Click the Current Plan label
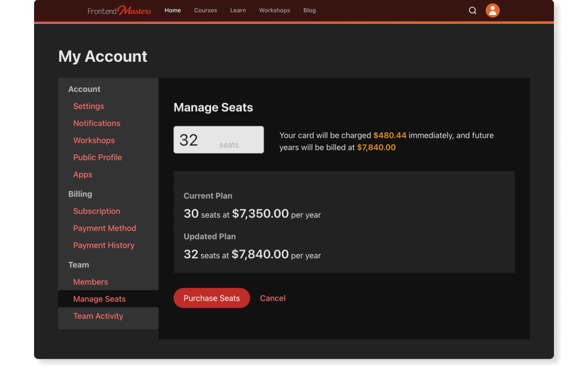Screen dimensions: 588x367 click(208, 196)
